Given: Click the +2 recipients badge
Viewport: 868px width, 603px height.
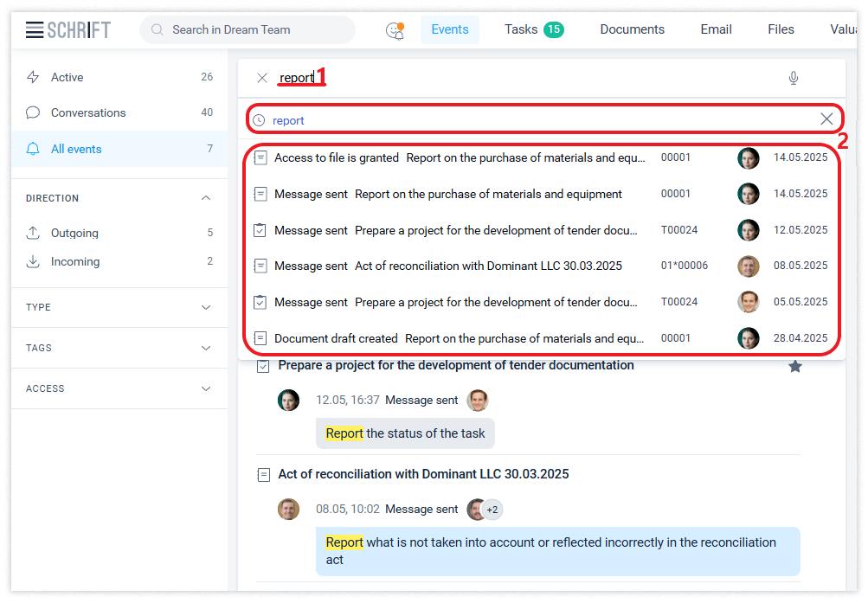Looking at the screenshot, I should [x=492, y=510].
